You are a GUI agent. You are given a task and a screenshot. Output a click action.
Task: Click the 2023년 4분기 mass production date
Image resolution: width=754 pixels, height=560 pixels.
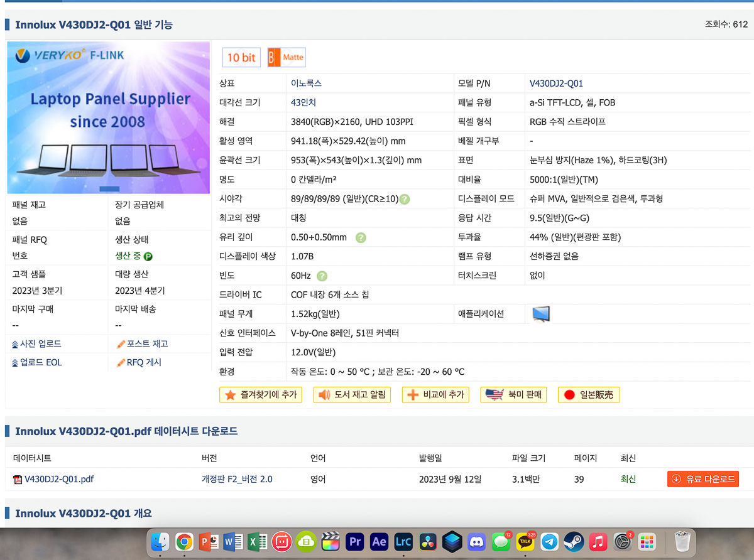pyautogui.click(x=140, y=291)
